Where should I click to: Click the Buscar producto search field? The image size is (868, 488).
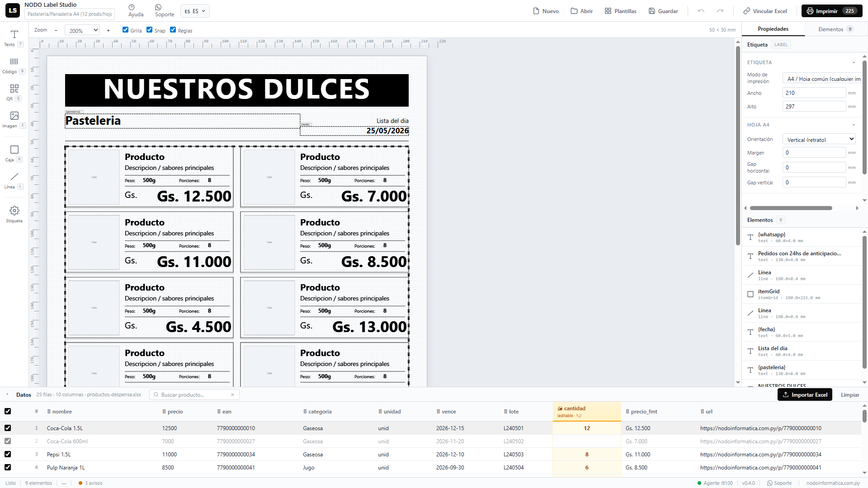click(x=194, y=394)
